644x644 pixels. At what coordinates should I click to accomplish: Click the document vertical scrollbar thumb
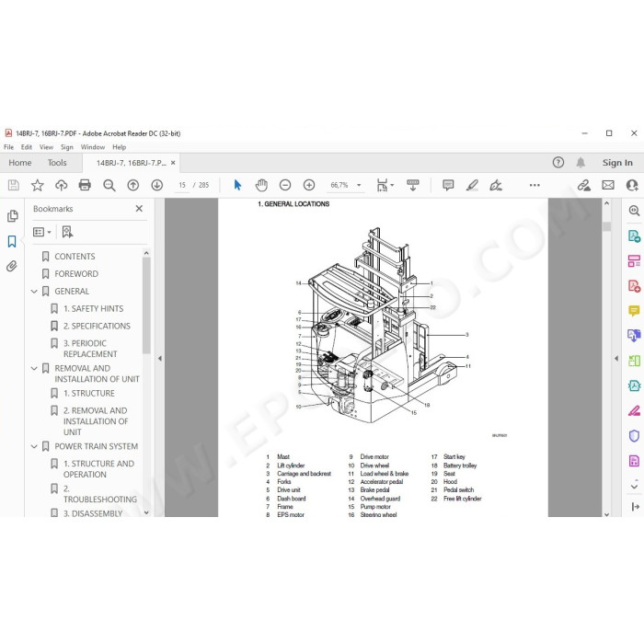[606, 226]
